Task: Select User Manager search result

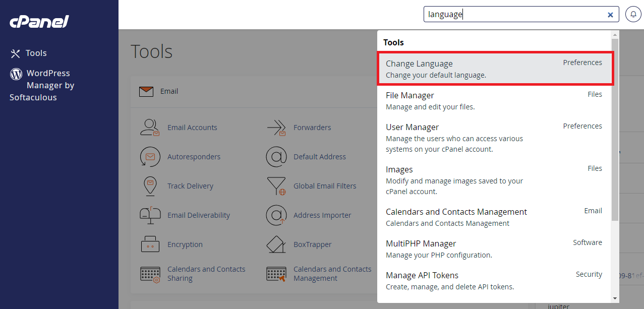Action: (x=495, y=137)
